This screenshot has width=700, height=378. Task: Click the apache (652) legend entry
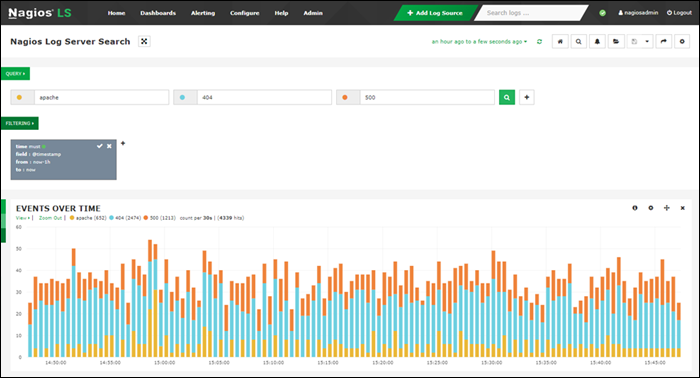pos(88,218)
